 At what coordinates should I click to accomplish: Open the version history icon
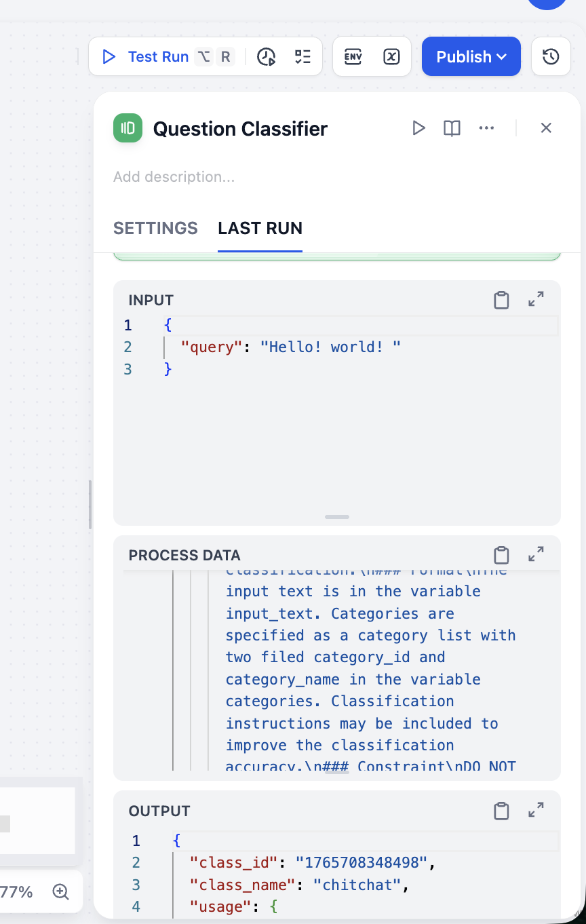(551, 56)
